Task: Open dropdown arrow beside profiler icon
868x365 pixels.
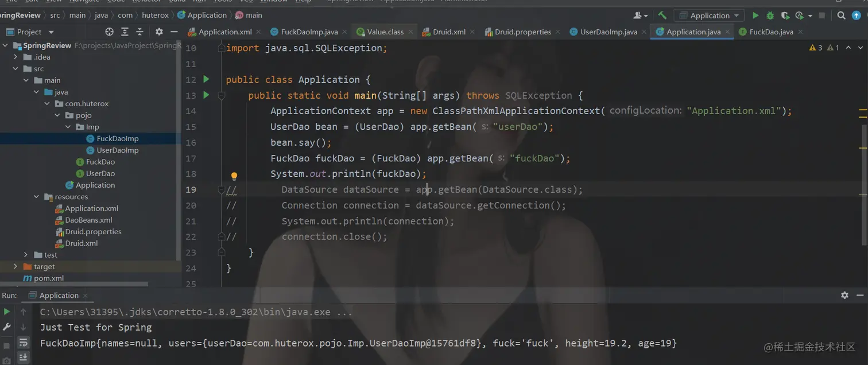Action: point(810,15)
